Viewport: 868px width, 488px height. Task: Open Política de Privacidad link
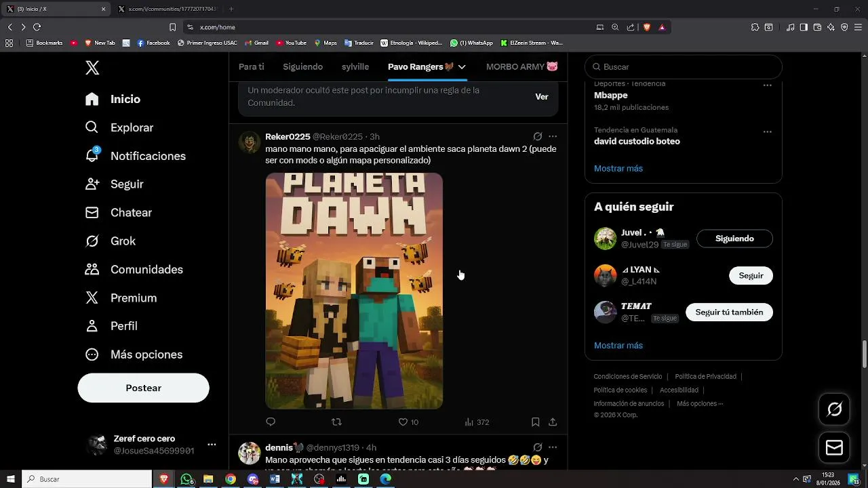[705, 376]
